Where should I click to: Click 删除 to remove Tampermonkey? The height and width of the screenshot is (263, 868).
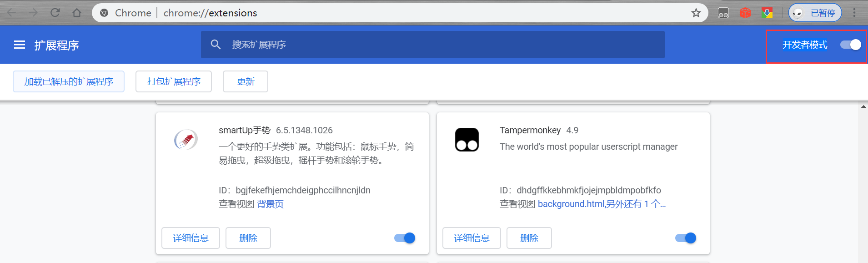tap(529, 238)
